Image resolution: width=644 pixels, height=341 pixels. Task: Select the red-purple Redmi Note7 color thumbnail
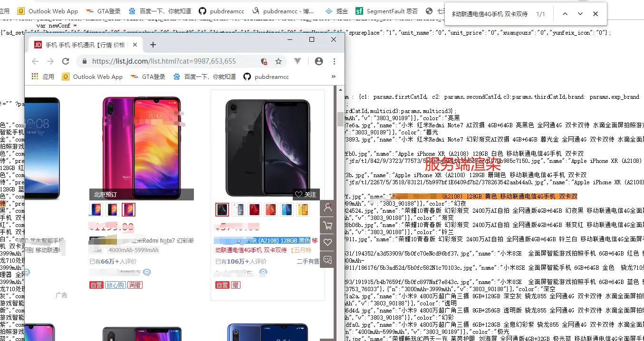128,209
